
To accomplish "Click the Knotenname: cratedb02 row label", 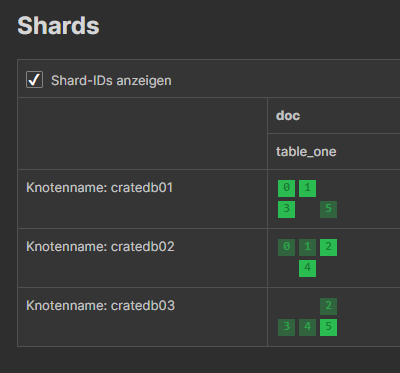I will [x=100, y=246].
